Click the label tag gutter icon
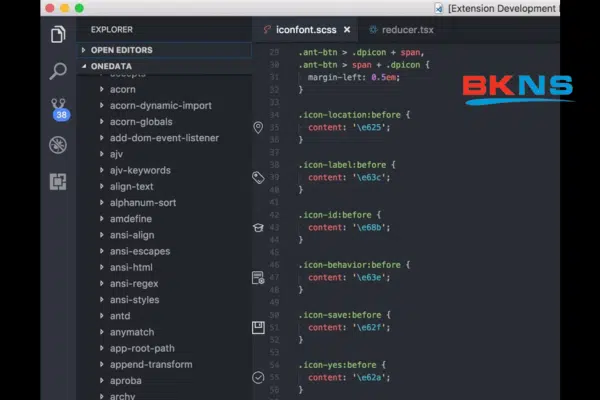The height and width of the screenshot is (400, 600). tap(258, 177)
